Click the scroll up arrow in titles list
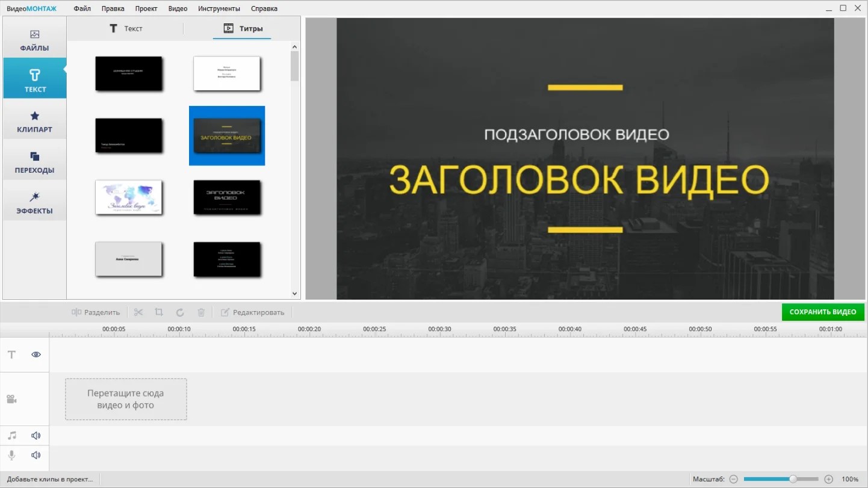This screenshot has width=868, height=488. [x=295, y=46]
